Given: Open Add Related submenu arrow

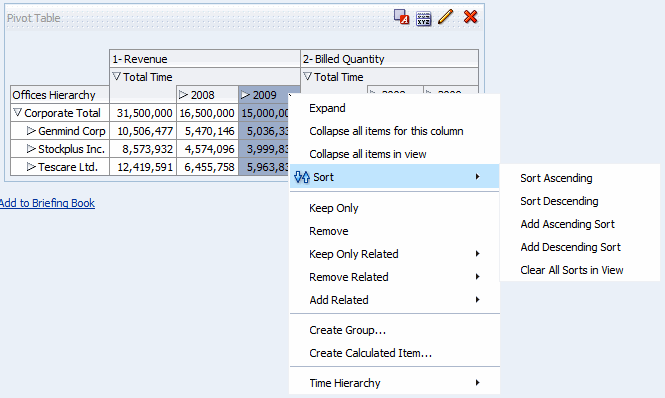Looking at the screenshot, I should click(x=478, y=300).
